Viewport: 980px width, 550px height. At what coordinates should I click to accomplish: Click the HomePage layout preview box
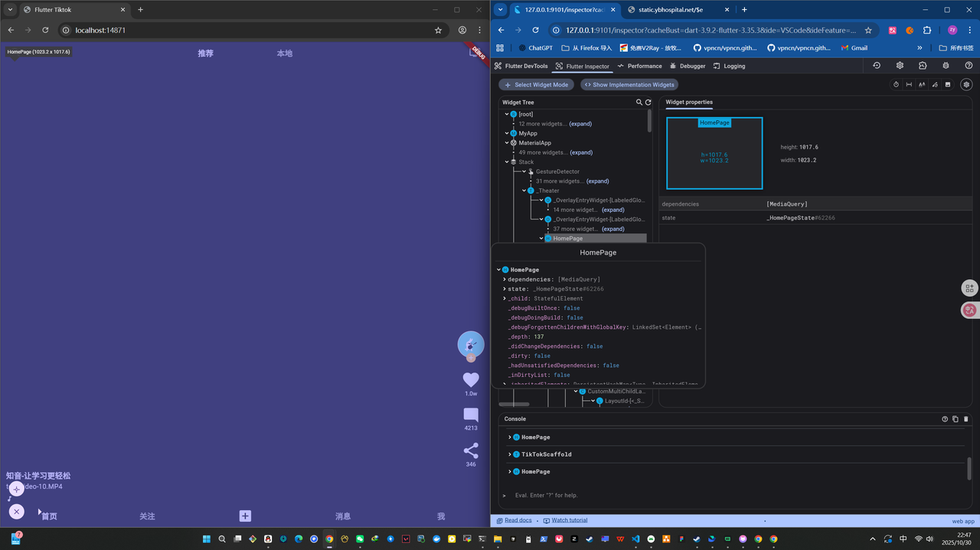click(x=714, y=153)
